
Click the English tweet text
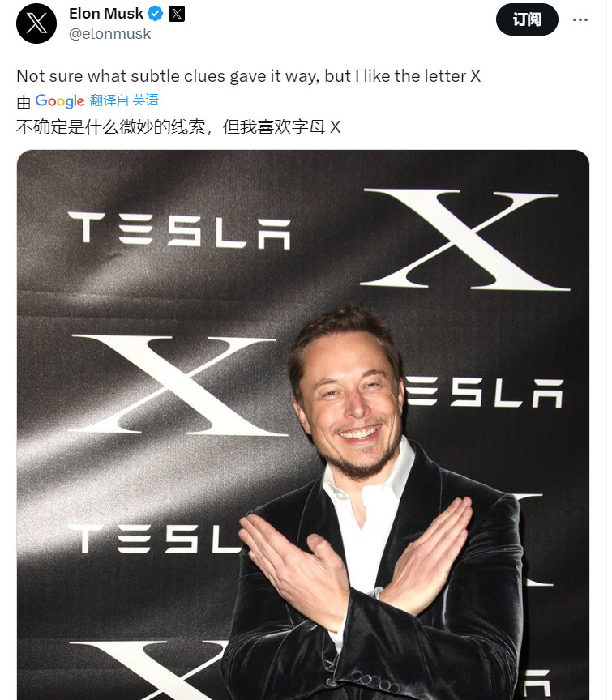point(249,76)
